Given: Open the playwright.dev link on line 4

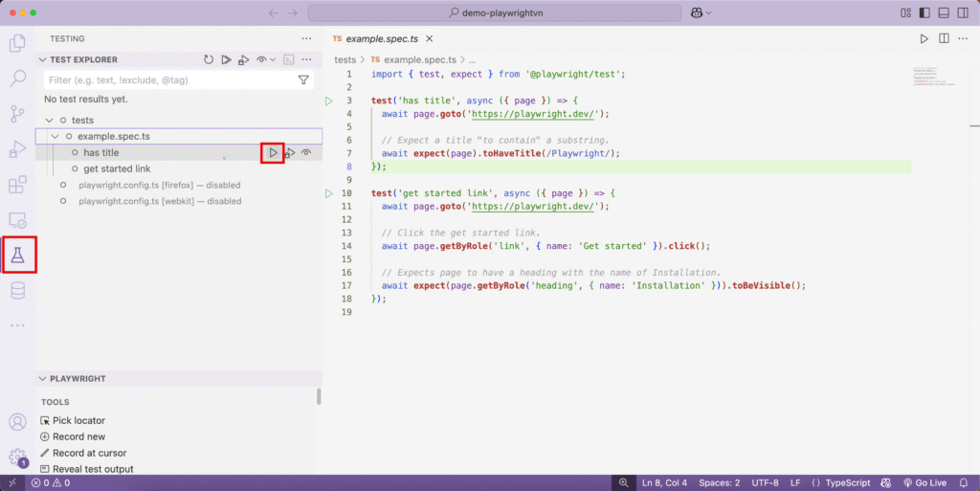Looking at the screenshot, I should [x=532, y=114].
